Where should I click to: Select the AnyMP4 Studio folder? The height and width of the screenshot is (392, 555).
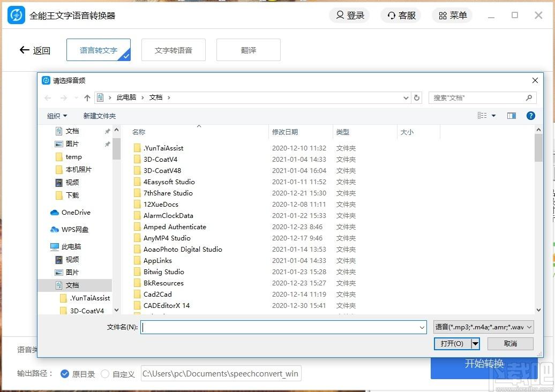click(167, 238)
